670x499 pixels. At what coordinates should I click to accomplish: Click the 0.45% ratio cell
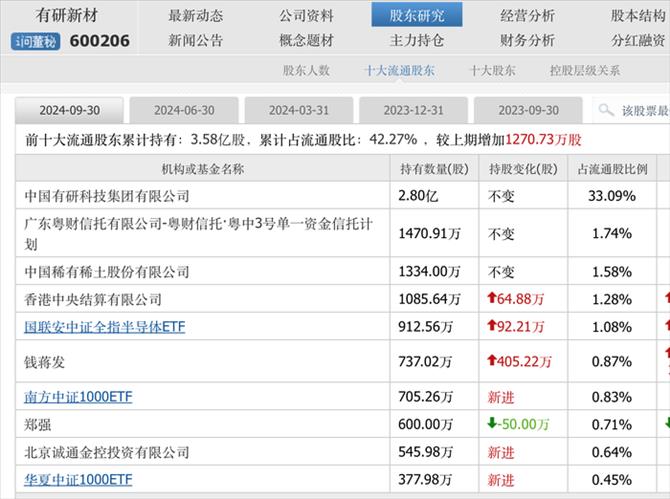click(x=612, y=480)
